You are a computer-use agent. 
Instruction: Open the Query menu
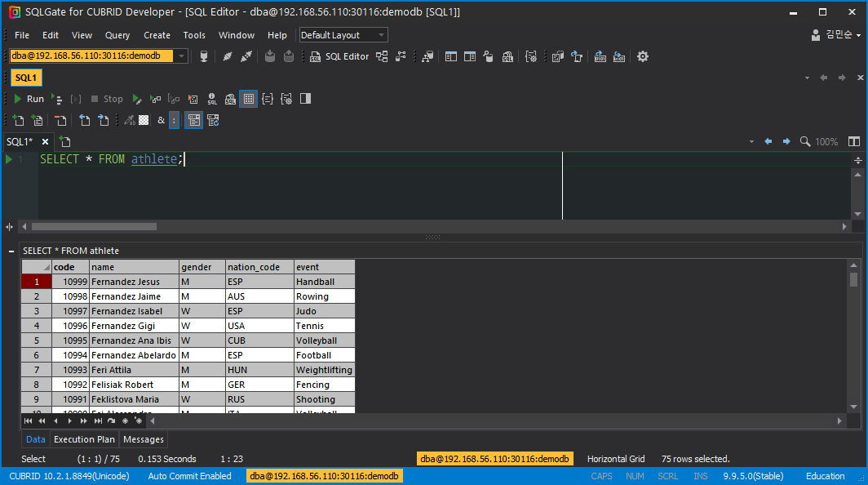(117, 35)
